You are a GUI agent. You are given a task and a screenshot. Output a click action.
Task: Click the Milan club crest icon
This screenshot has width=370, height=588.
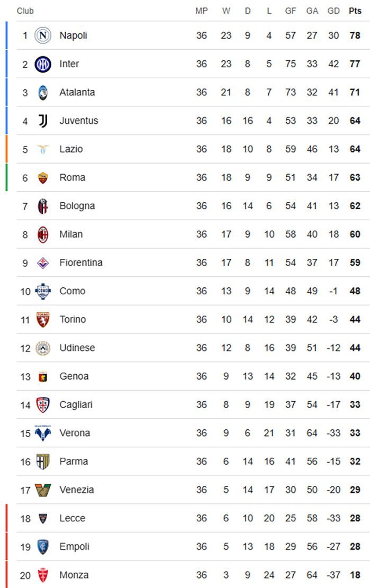[43, 234]
